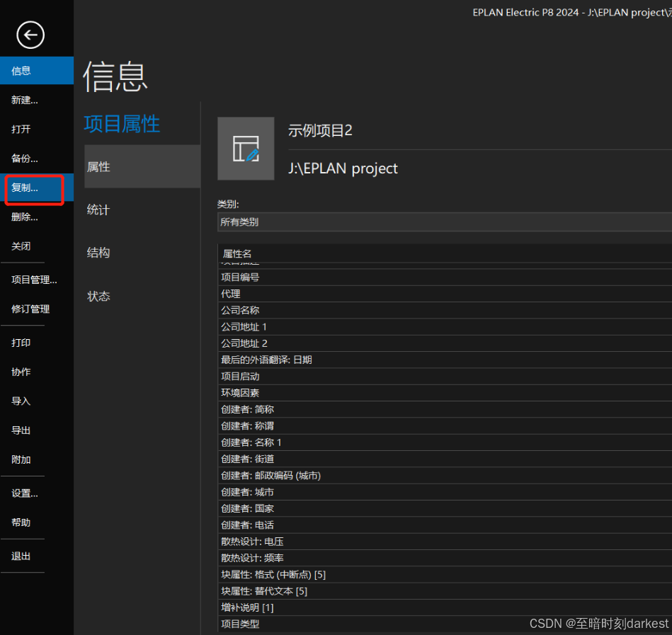Open 项目管理... entry
This screenshot has width=672, height=635.
tap(37, 280)
